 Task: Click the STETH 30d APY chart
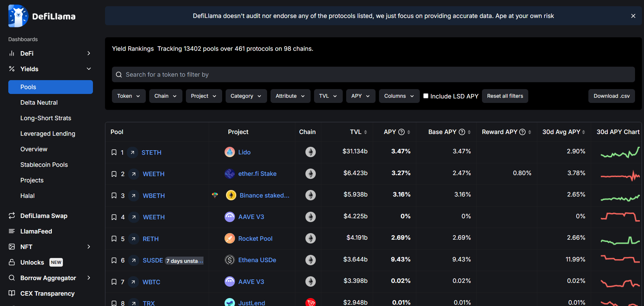[x=620, y=152]
